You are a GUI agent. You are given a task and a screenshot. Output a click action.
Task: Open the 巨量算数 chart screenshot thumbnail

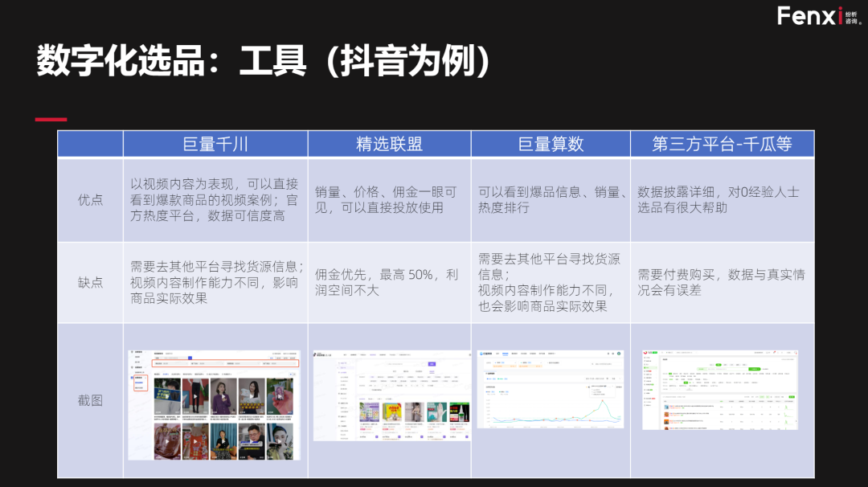tap(551, 389)
